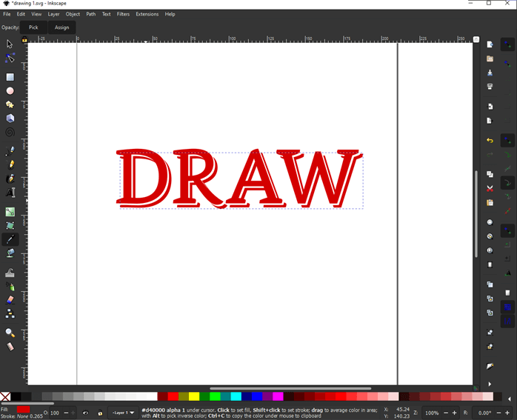Select the Spiral tool
The height and width of the screenshot is (420, 517).
(10, 132)
